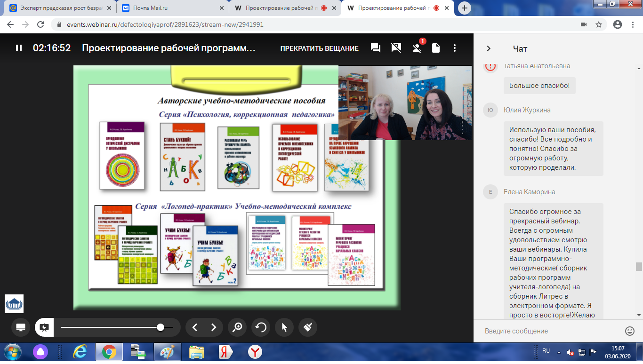The image size is (643, 364).
Task: Open the files document icon
Action: 436,48
